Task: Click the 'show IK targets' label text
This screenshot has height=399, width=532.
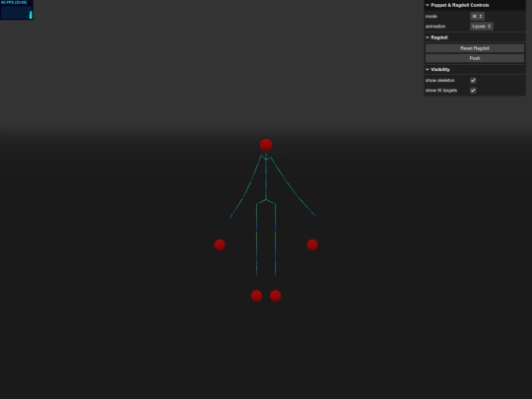Action: (x=441, y=91)
